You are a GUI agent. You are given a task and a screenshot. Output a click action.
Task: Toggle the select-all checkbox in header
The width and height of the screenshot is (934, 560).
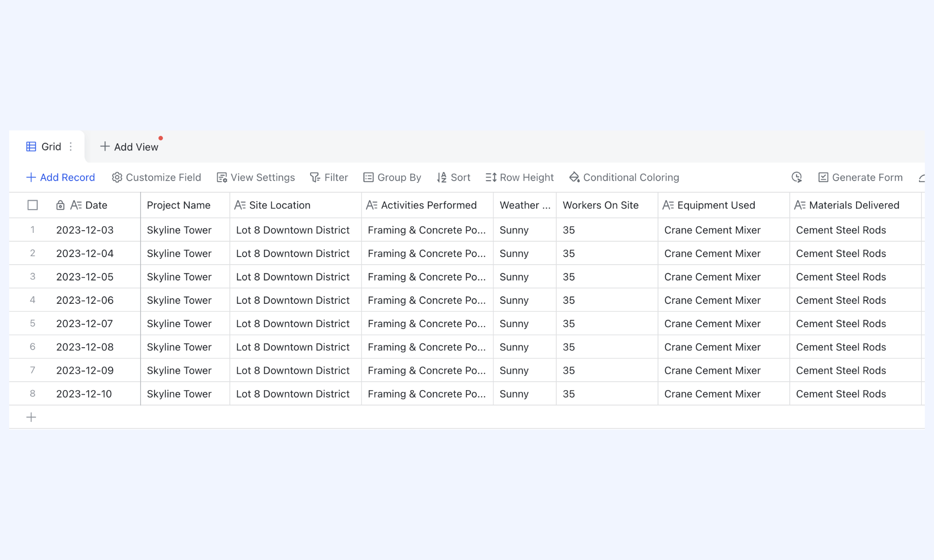[33, 205]
